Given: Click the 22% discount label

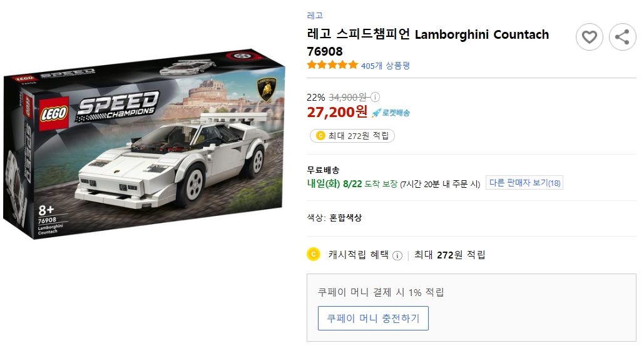Looking at the screenshot, I should pyautogui.click(x=315, y=97).
